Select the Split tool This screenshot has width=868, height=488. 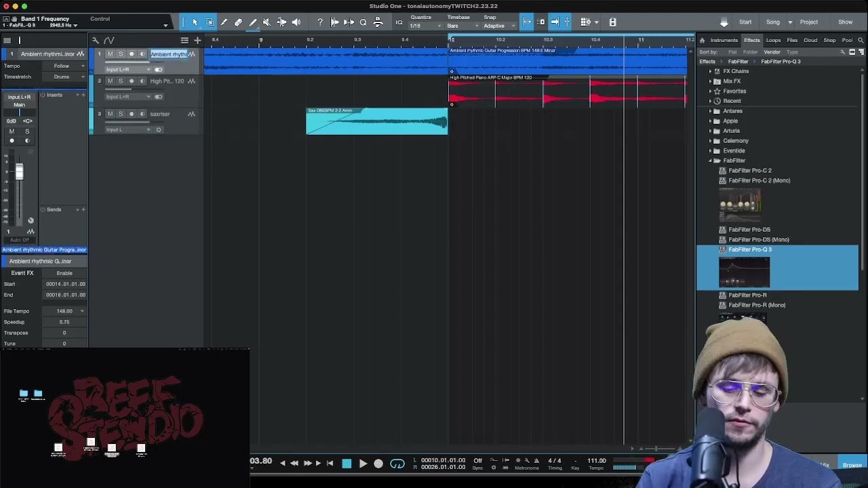coord(224,22)
